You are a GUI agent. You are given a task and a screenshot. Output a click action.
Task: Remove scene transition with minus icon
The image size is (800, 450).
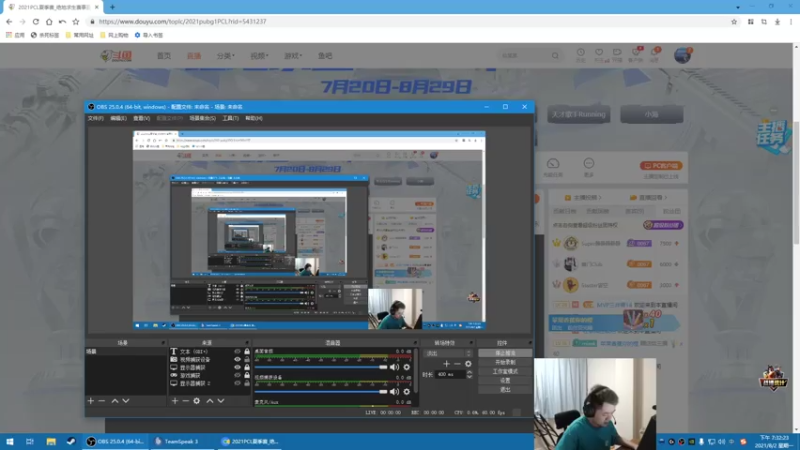tap(457, 364)
